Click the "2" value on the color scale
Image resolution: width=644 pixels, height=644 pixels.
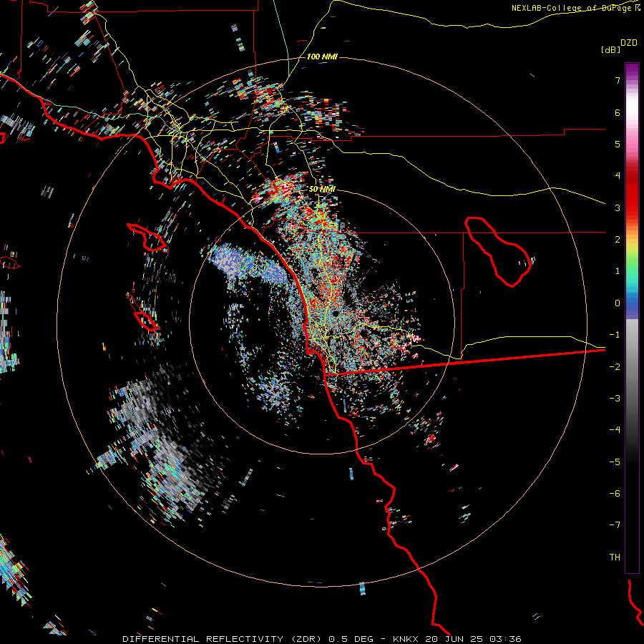tap(618, 240)
